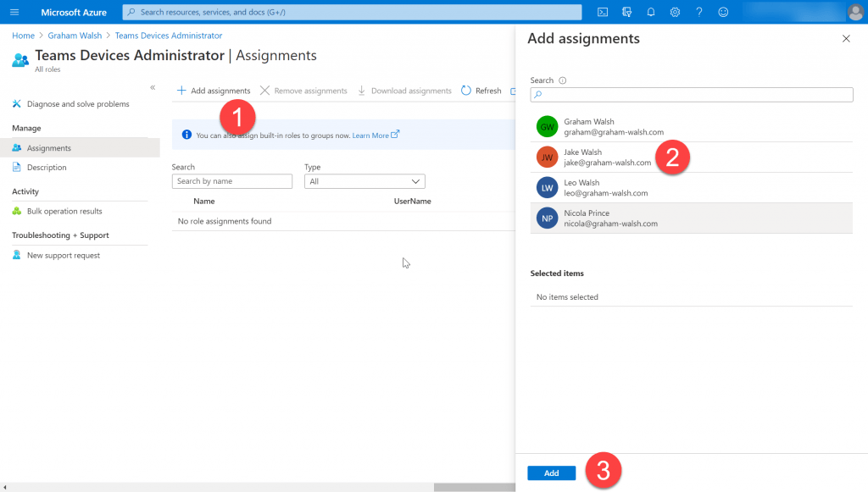Click the Add button
This screenshot has height=492, width=868.
pos(551,473)
